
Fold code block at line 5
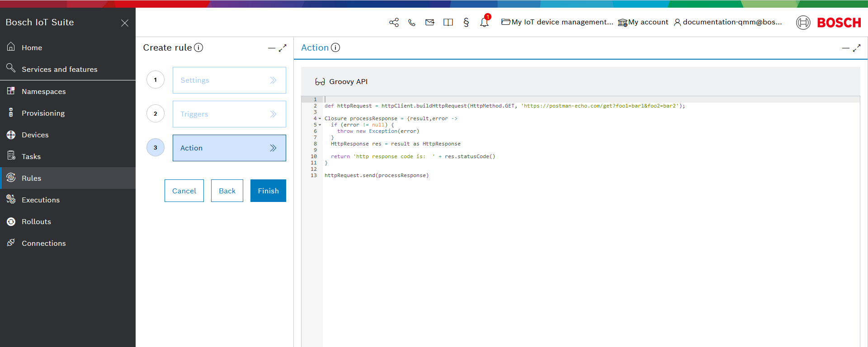click(x=320, y=125)
